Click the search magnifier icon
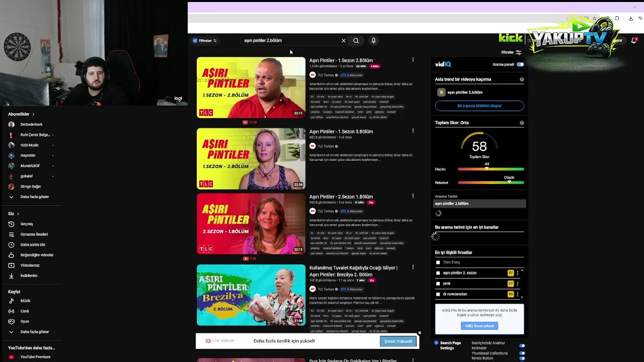This screenshot has height=362, width=644. [356, 41]
